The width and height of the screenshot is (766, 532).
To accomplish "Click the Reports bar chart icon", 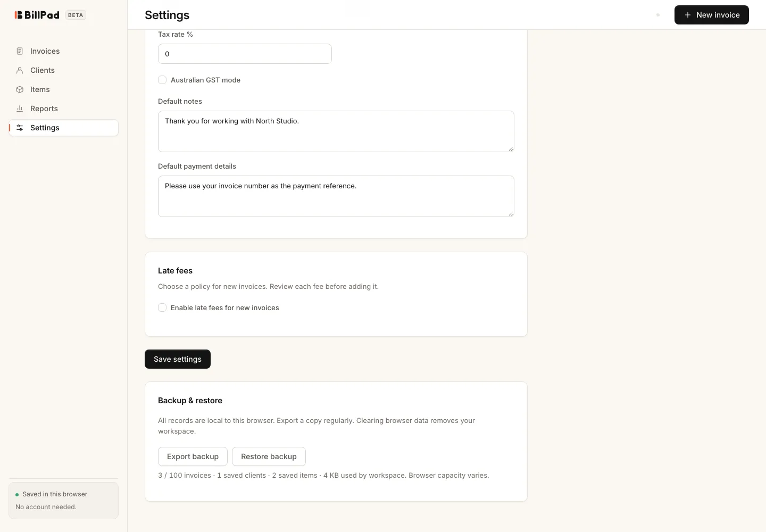I will (x=20, y=109).
